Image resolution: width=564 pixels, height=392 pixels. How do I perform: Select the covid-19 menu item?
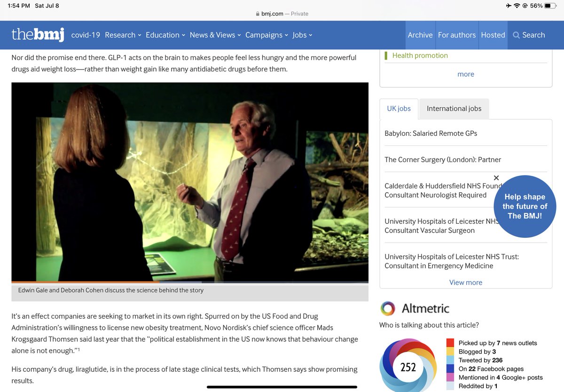85,35
